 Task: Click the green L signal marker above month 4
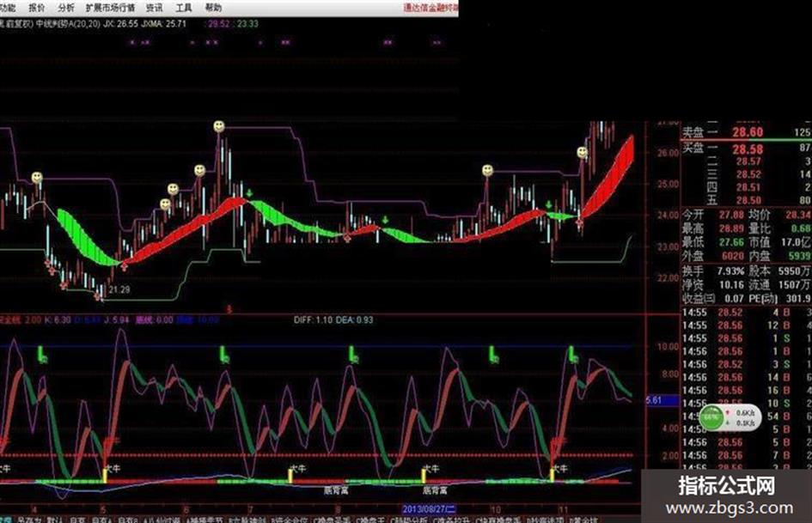tap(42, 354)
